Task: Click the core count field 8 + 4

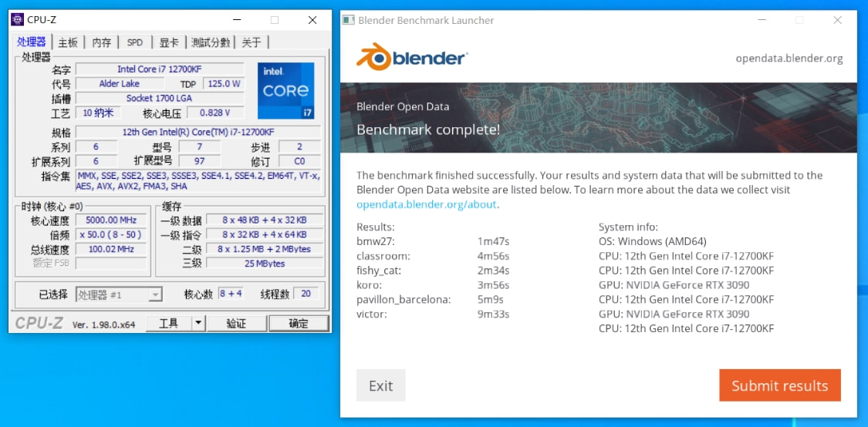Action: point(230,294)
